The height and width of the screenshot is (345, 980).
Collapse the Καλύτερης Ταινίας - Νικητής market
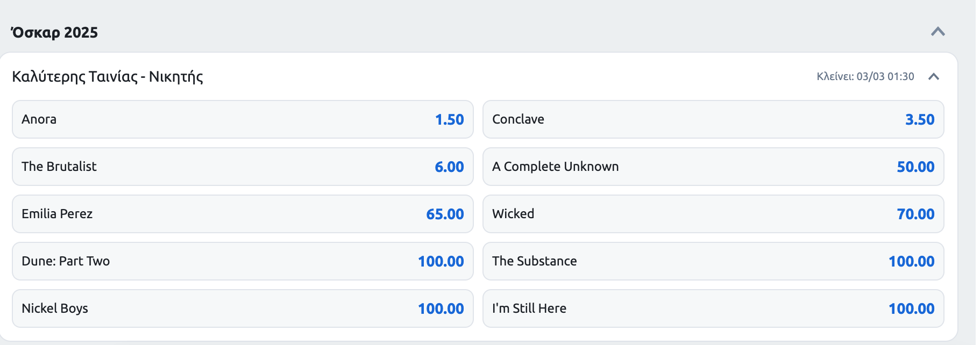click(x=934, y=76)
